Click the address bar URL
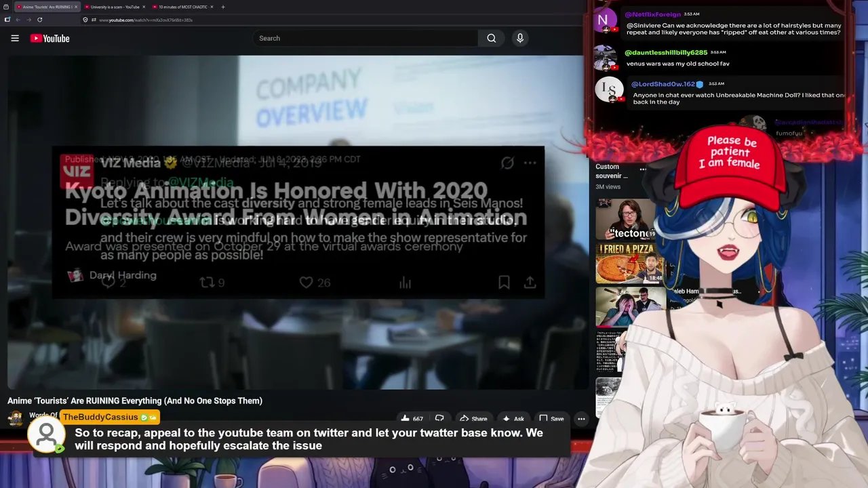868x488 pixels. click(146, 20)
